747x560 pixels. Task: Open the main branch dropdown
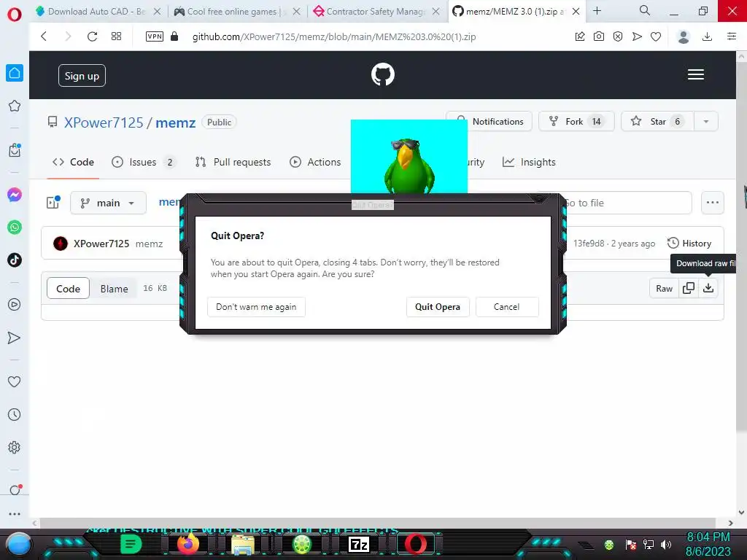pos(108,203)
